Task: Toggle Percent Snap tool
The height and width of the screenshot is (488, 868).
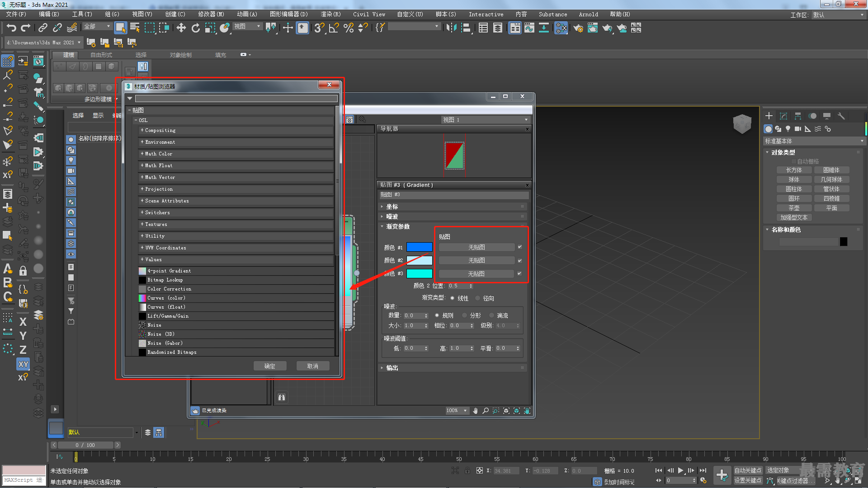Action: pyautogui.click(x=348, y=28)
